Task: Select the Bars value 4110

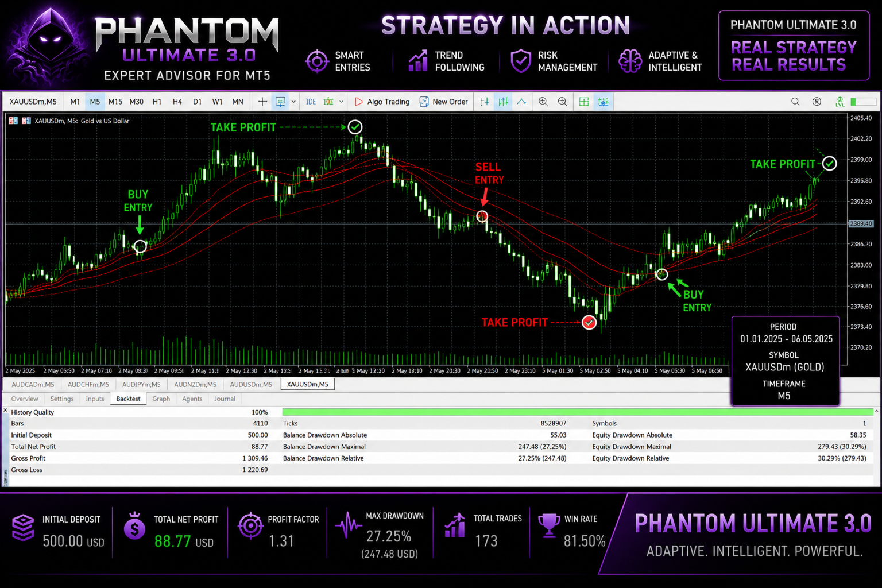Action: pyautogui.click(x=260, y=424)
